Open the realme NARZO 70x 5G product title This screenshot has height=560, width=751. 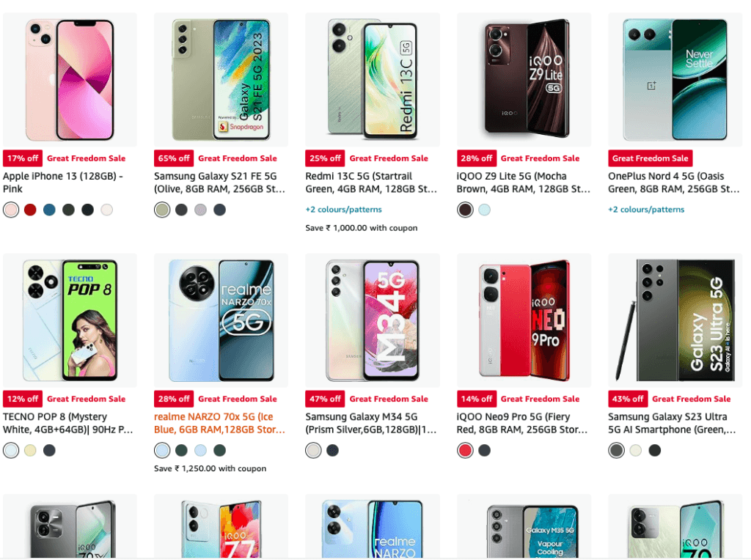click(x=219, y=423)
